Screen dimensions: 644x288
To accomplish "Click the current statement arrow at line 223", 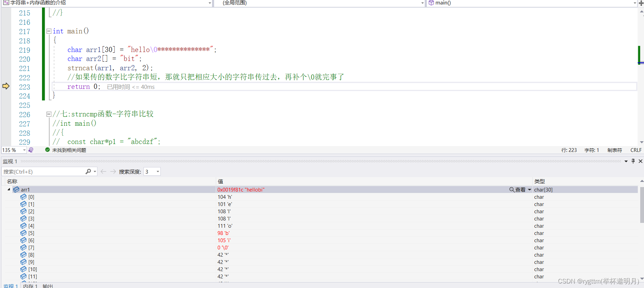I will pos(6,86).
